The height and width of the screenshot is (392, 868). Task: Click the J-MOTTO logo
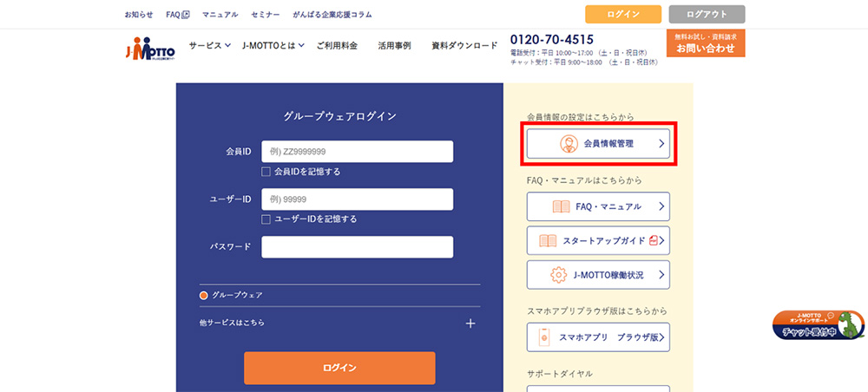(x=149, y=49)
